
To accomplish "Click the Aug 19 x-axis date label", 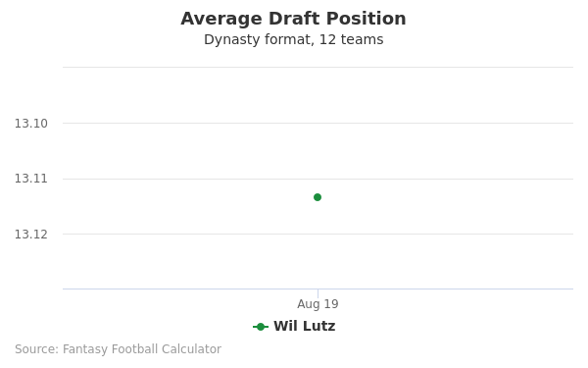I will point(318,304).
